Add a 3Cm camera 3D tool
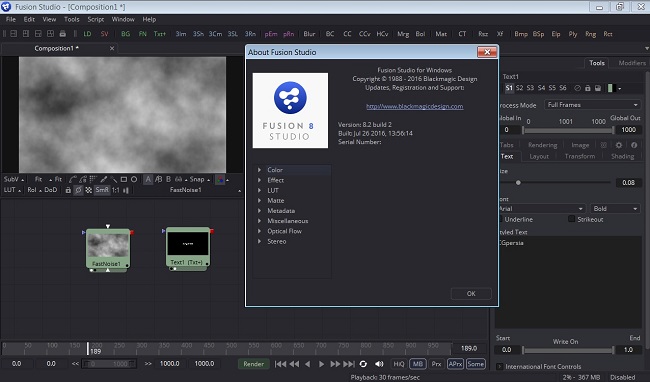This screenshot has width=650, height=382. pyautogui.click(x=215, y=34)
